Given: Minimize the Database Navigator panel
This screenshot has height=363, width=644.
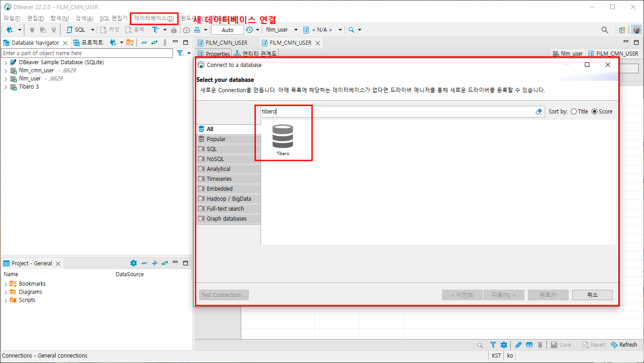Looking at the screenshot, I should [175, 42].
